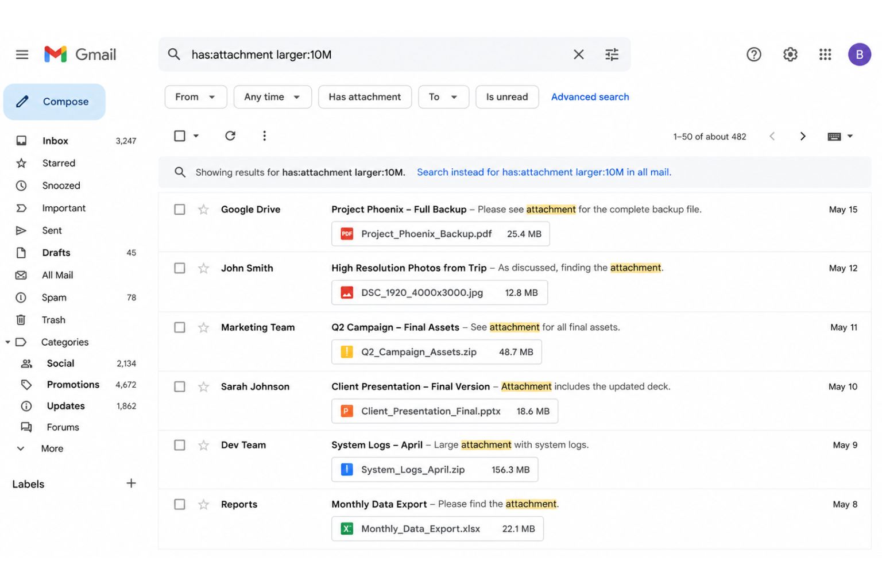Click Search instead in all mail link
Image resolution: width=882 pixels, height=588 pixels.
(x=544, y=172)
